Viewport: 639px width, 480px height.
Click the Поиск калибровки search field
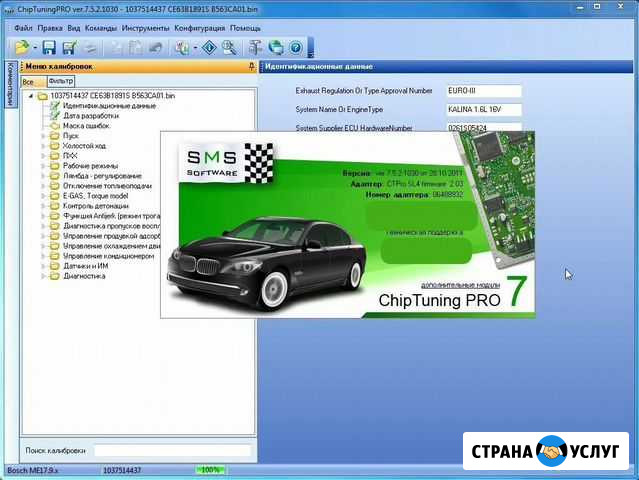click(x=172, y=450)
